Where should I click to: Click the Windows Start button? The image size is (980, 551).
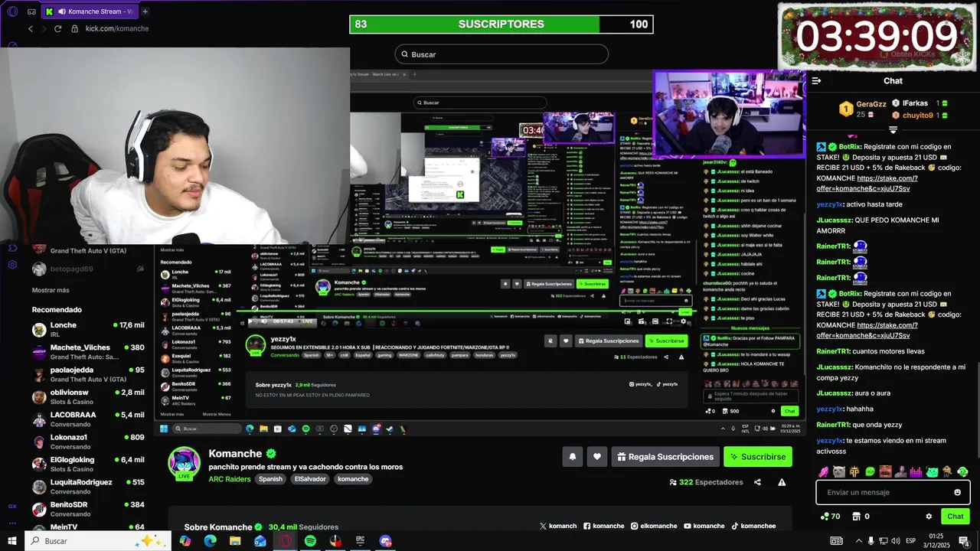(12, 540)
